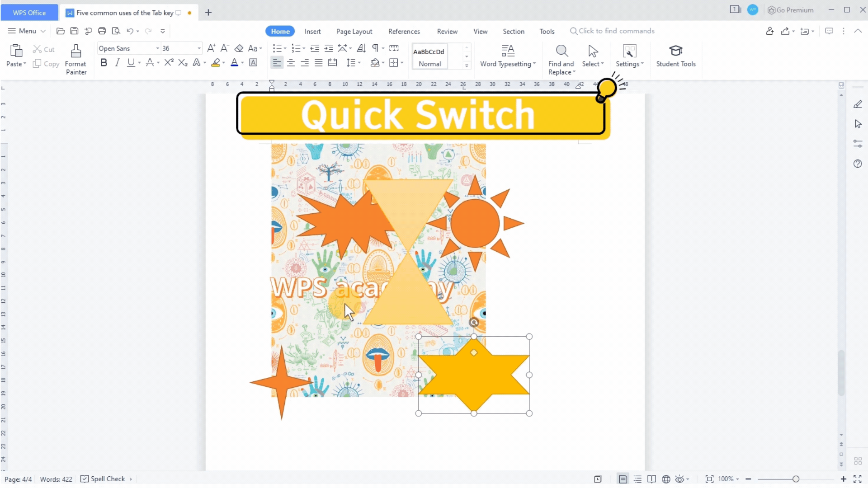This screenshot has height=488, width=868.
Task: Click the WPS Office home tab
Action: (29, 13)
